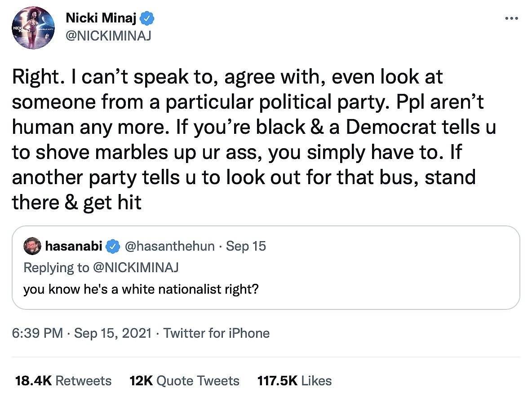Image resolution: width=532 pixels, height=401 pixels.
Task: Open the @NICKIMINAJ handle under the name
Action: point(108,35)
